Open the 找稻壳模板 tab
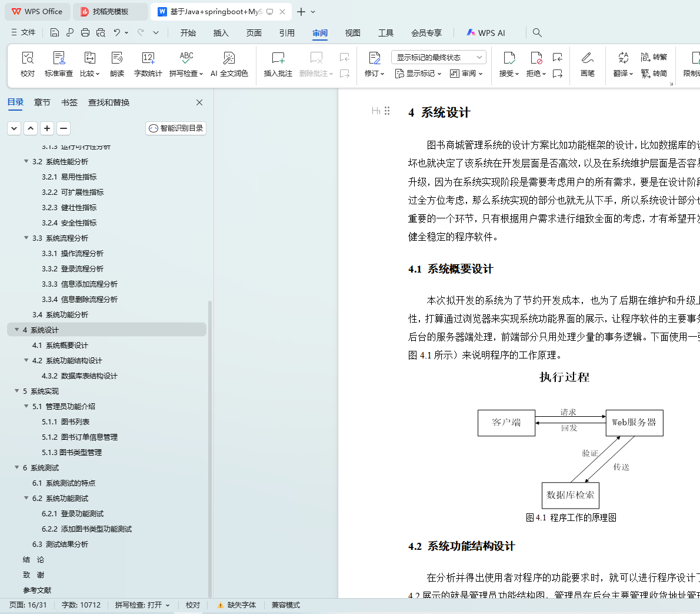The width and height of the screenshot is (700, 614). point(110,12)
